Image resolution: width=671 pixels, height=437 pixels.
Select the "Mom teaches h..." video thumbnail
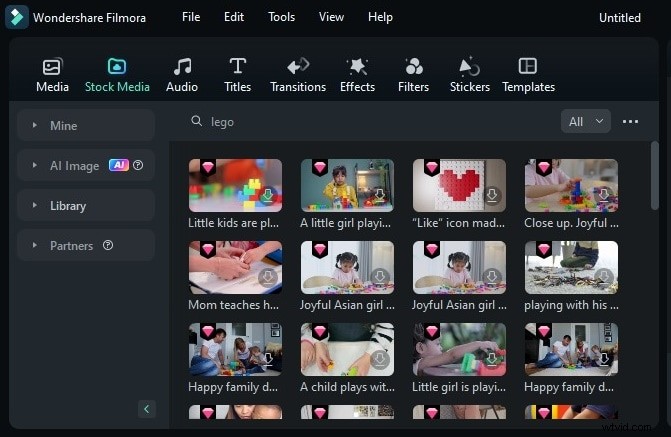tap(235, 267)
